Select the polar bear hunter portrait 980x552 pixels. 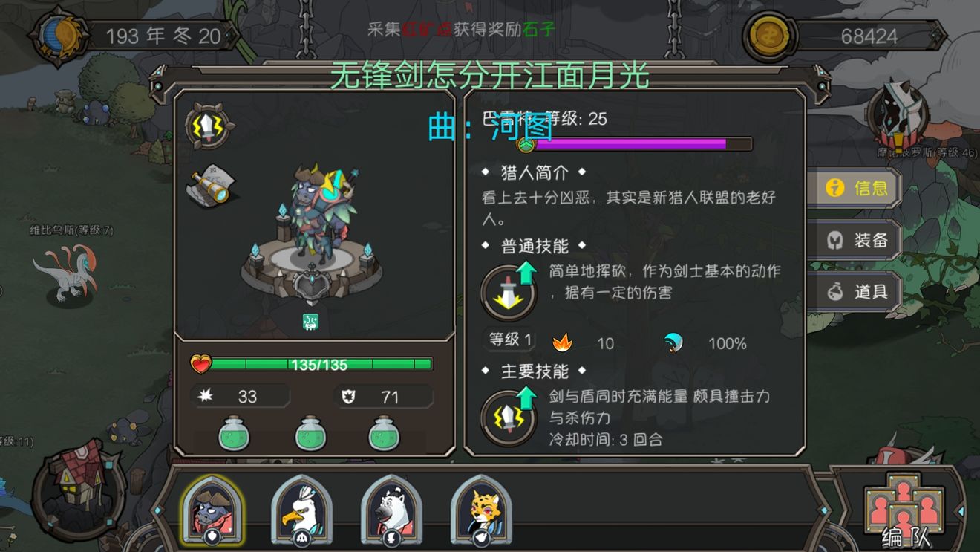(x=391, y=511)
